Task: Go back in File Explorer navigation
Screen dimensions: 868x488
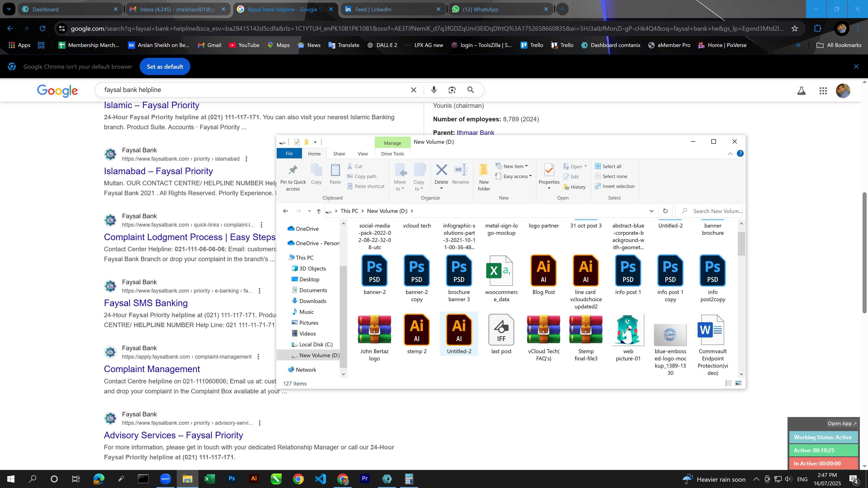Action: pos(285,211)
